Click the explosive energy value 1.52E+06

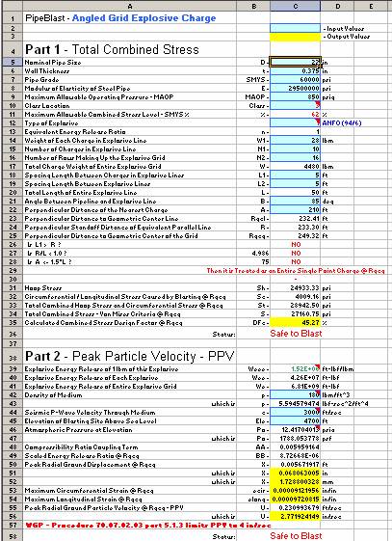tap(296, 368)
